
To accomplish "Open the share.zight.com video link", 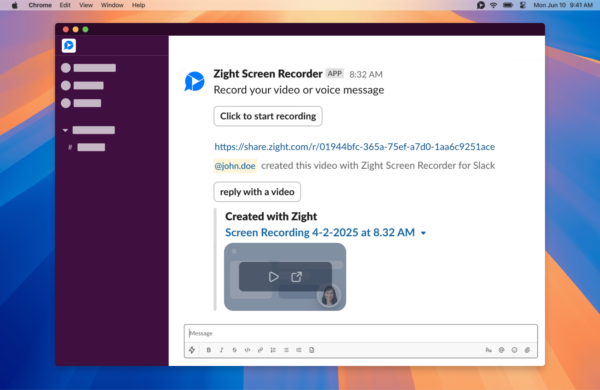I will tap(354, 147).
